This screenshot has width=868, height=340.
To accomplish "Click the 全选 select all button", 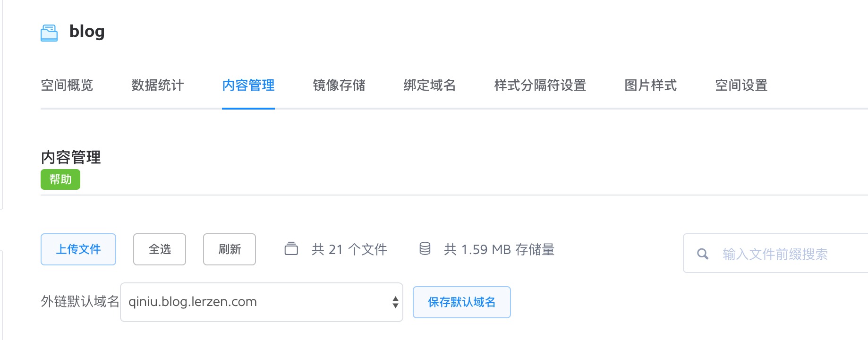I will coord(160,249).
